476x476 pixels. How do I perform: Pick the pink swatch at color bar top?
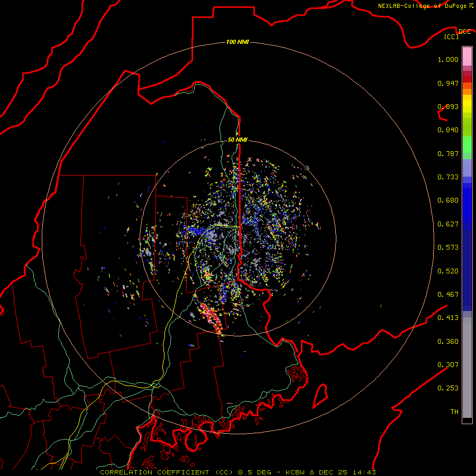pos(467,57)
